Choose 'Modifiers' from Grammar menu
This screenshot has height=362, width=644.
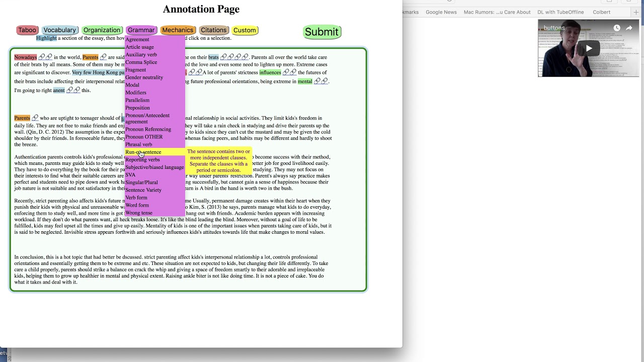154,93
